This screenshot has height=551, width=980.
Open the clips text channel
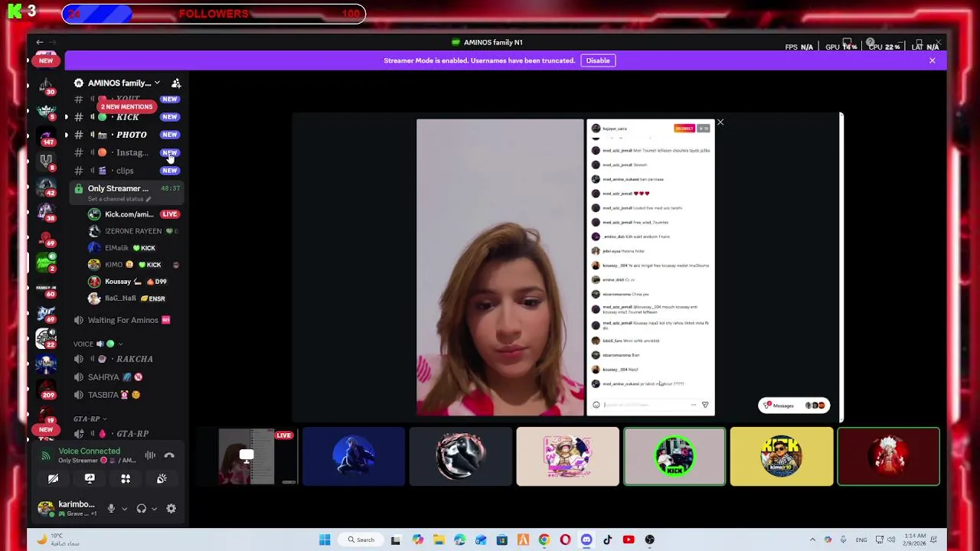[x=127, y=171]
